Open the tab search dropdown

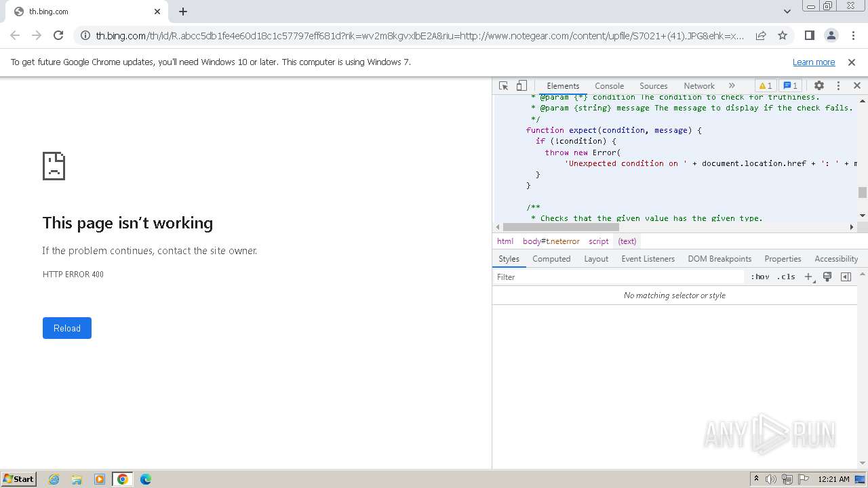(787, 12)
